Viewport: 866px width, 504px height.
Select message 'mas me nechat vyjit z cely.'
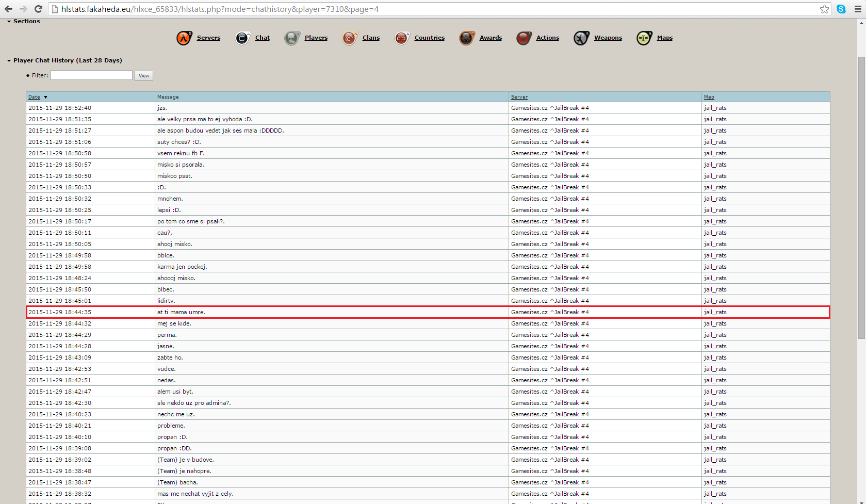point(195,494)
